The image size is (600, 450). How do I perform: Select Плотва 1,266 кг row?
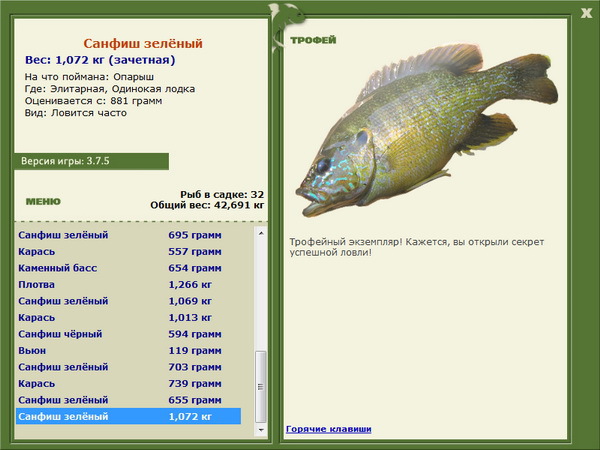point(129,284)
